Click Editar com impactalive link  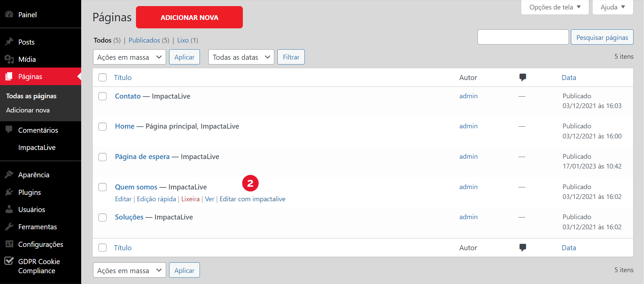(252, 199)
